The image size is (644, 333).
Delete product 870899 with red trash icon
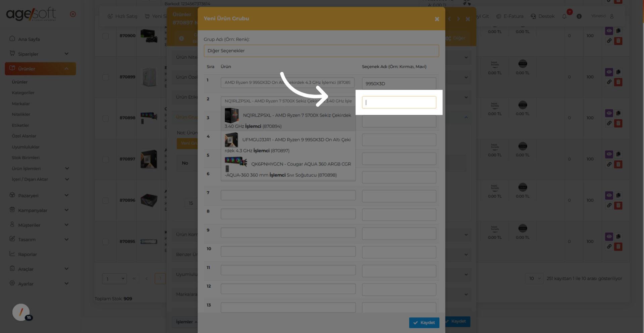(618, 82)
